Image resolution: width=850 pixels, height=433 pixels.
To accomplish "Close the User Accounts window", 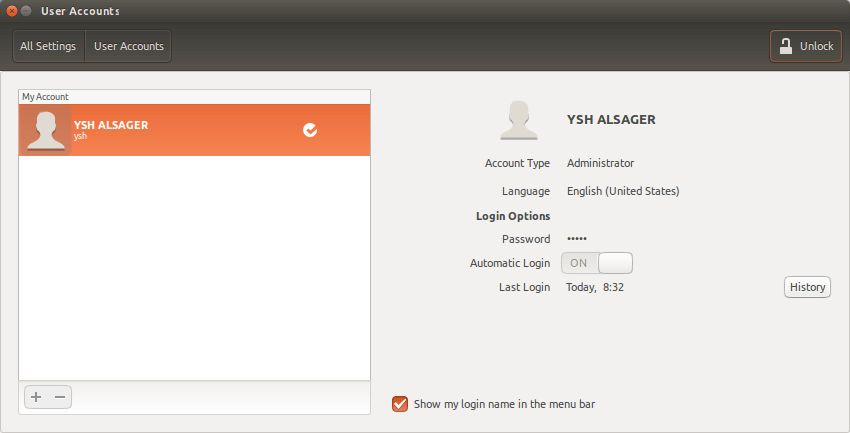I will 12,11.
